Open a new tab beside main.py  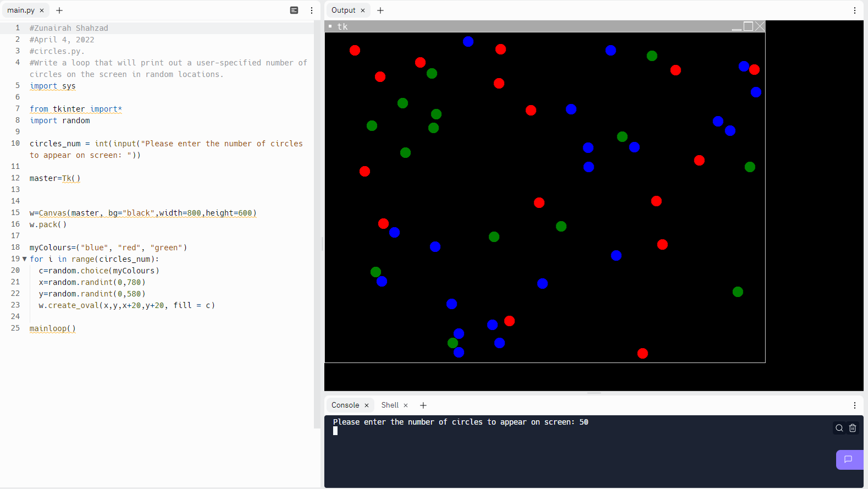click(59, 10)
